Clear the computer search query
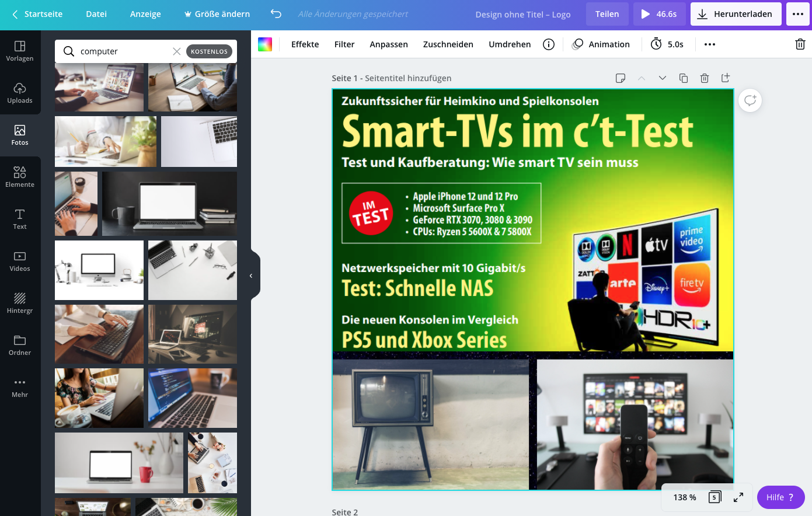 [x=177, y=51]
